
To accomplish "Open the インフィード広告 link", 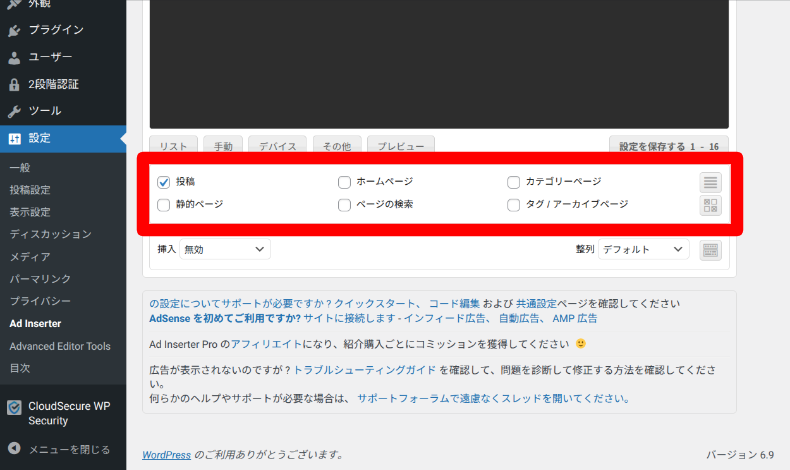I will [444, 318].
